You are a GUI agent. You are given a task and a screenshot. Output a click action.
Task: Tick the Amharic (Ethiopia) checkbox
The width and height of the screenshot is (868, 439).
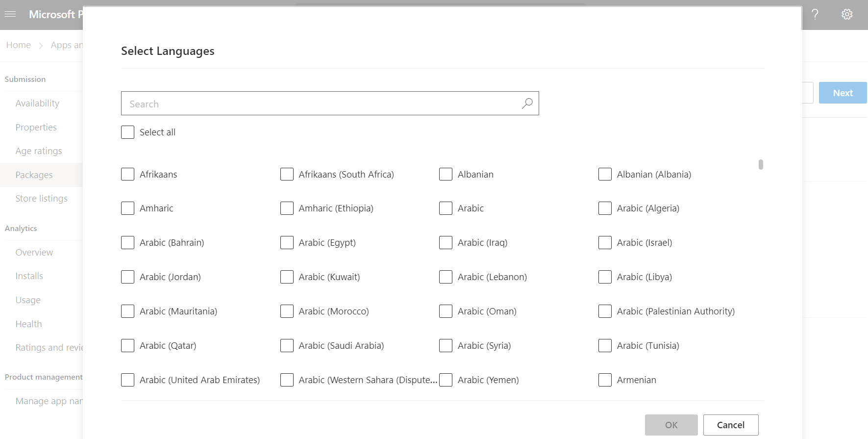[287, 208]
